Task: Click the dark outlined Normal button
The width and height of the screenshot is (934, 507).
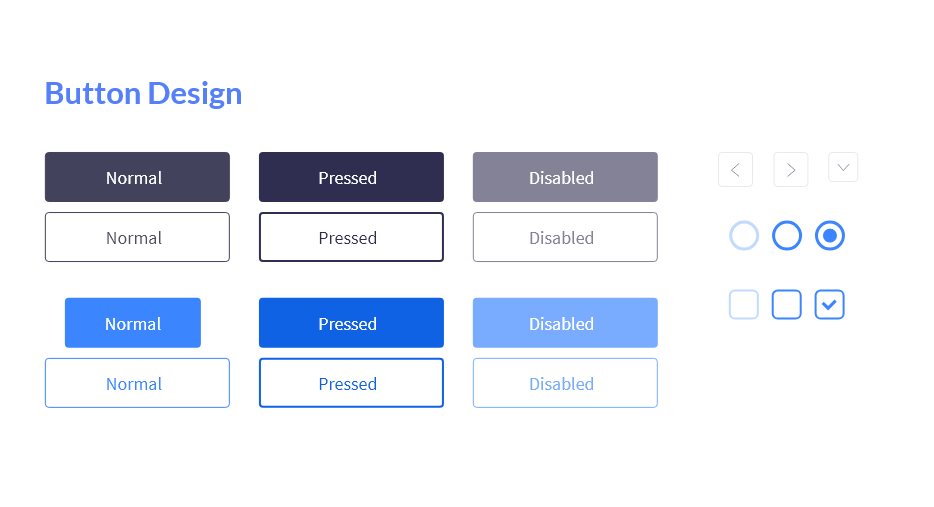Action: [137, 237]
